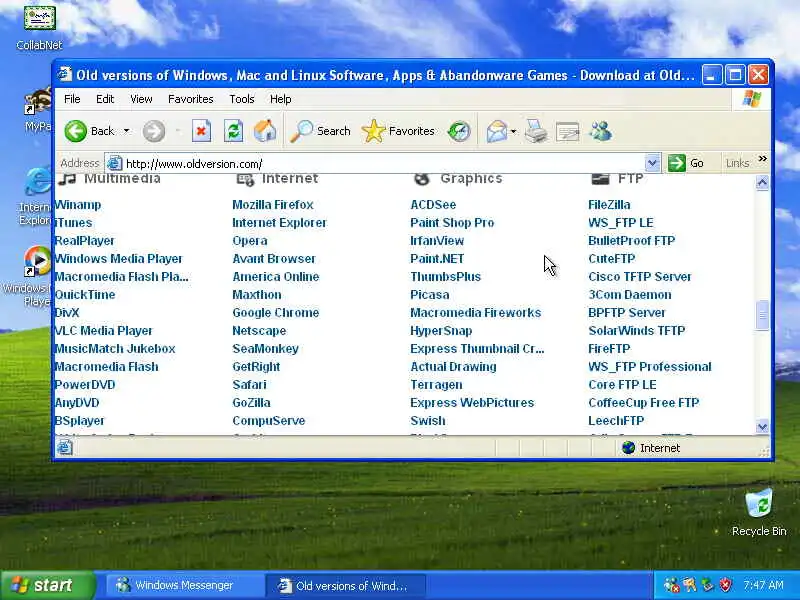Click the 7:47 AM tray clock
Viewport: 800px width, 600px height.
[763, 585]
